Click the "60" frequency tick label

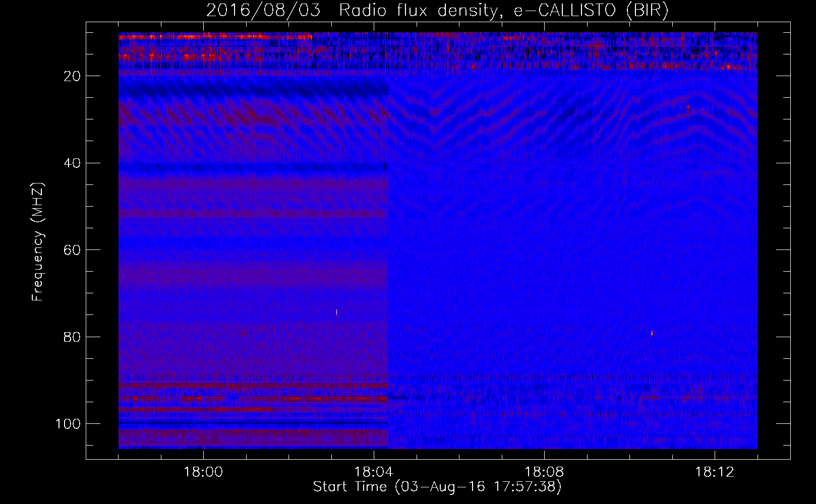click(73, 250)
